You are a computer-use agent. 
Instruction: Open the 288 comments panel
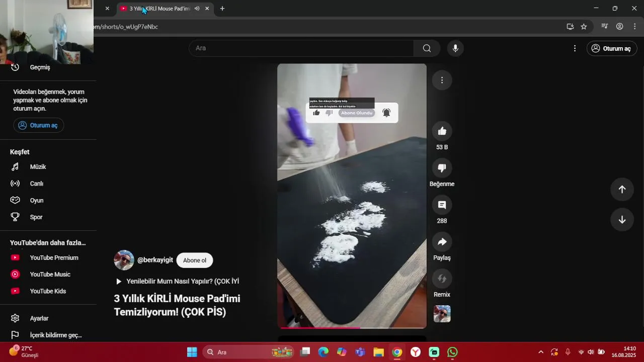pos(442,205)
